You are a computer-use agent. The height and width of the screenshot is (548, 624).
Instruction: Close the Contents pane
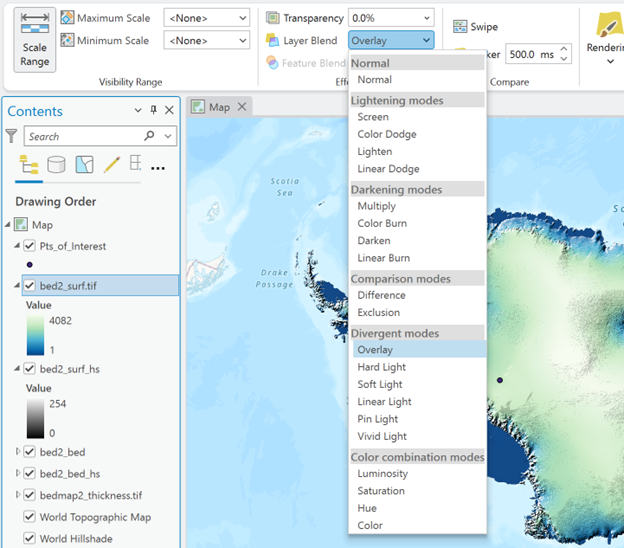(169, 110)
